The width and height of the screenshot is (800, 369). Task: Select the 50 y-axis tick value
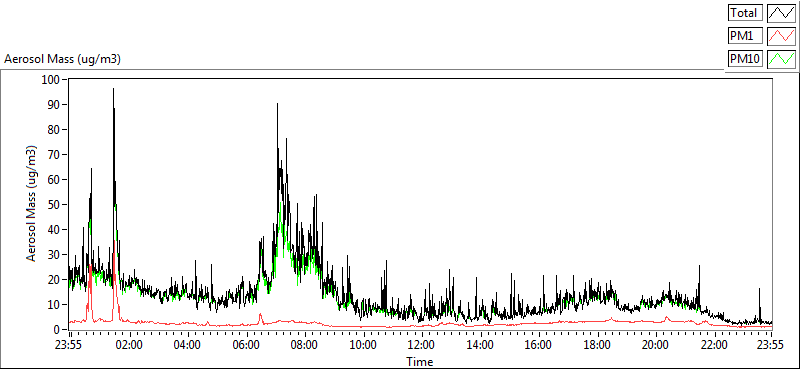pyautogui.click(x=55, y=205)
